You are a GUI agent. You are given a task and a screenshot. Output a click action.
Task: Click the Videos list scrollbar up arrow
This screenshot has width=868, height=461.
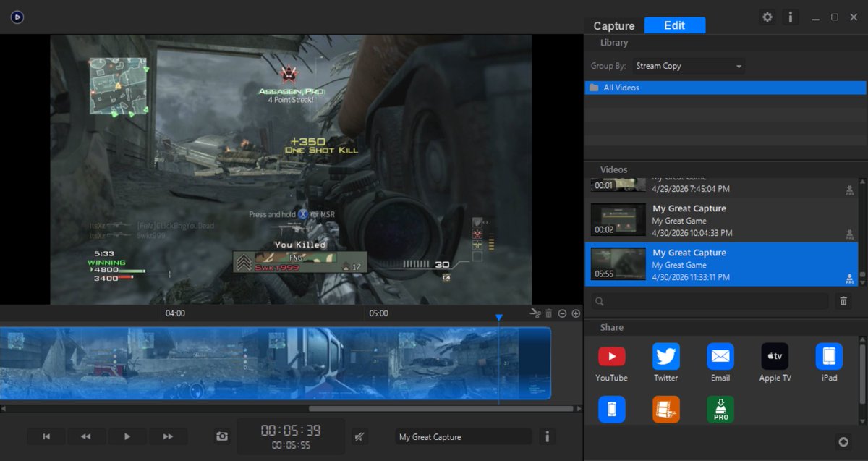(x=862, y=182)
